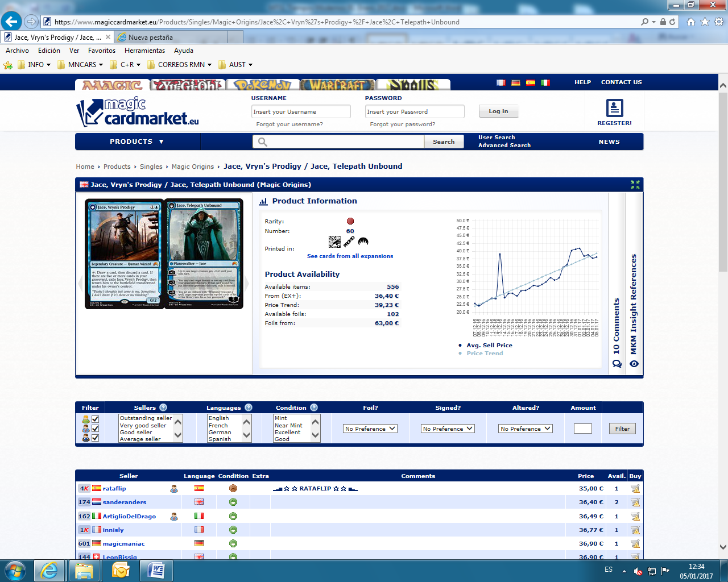
Task: Click the browser Forward arrow button
Action: coord(31,22)
